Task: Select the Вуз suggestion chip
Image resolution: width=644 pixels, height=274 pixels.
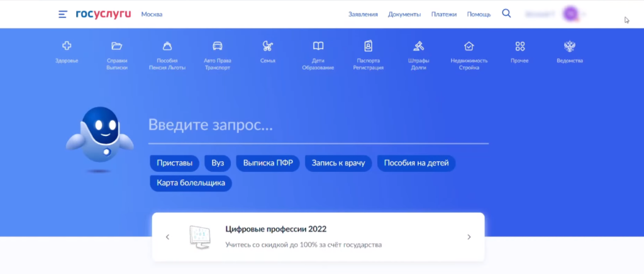Action: (218, 163)
